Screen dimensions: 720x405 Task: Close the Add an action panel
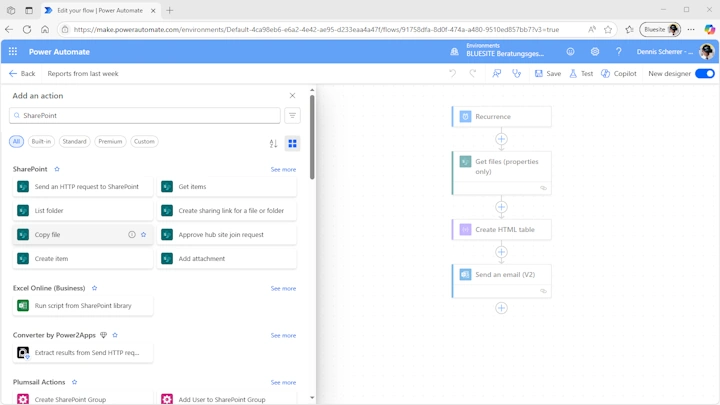pyautogui.click(x=292, y=96)
